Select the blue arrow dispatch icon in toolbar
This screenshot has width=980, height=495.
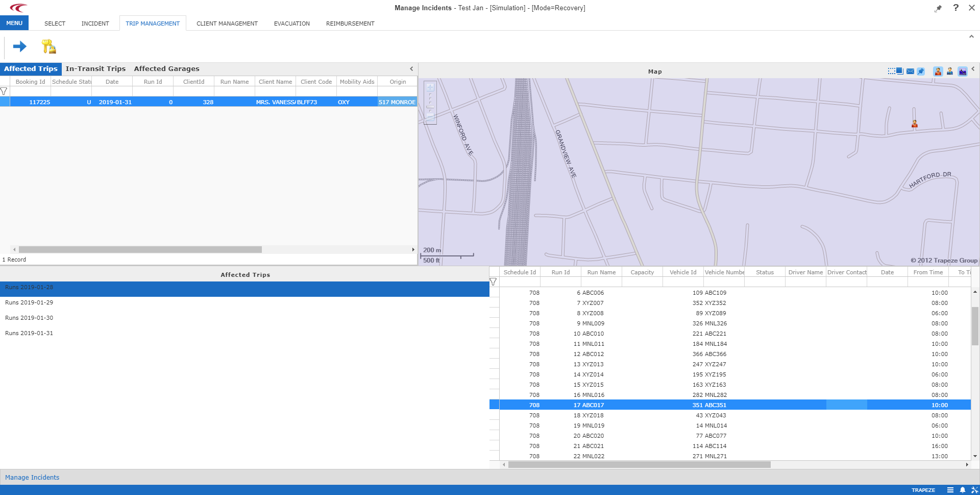point(19,46)
